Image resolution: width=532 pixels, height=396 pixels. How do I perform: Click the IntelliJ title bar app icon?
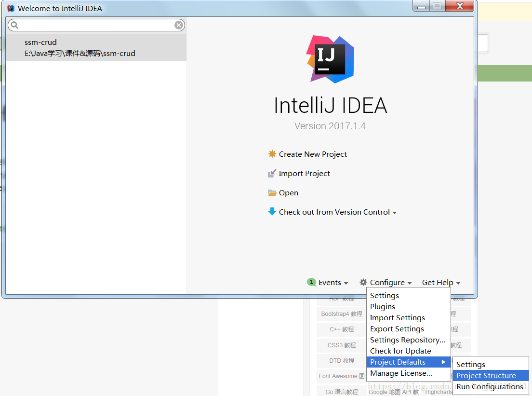coord(11,8)
